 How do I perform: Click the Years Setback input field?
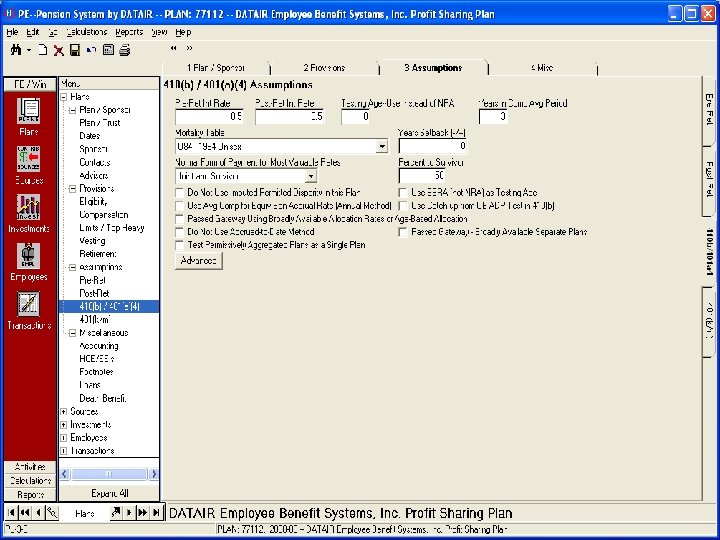pos(433,146)
